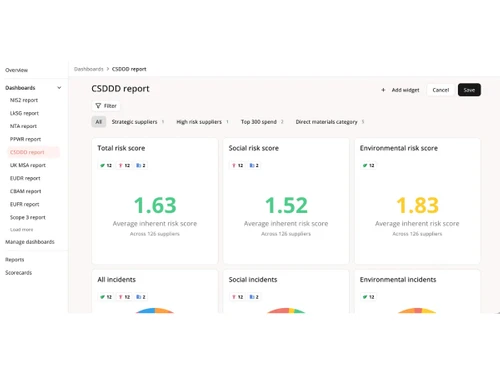Image resolution: width=500 pixels, height=375 pixels.
Task: Click blue badge in Social risk score
Action: 254,165
